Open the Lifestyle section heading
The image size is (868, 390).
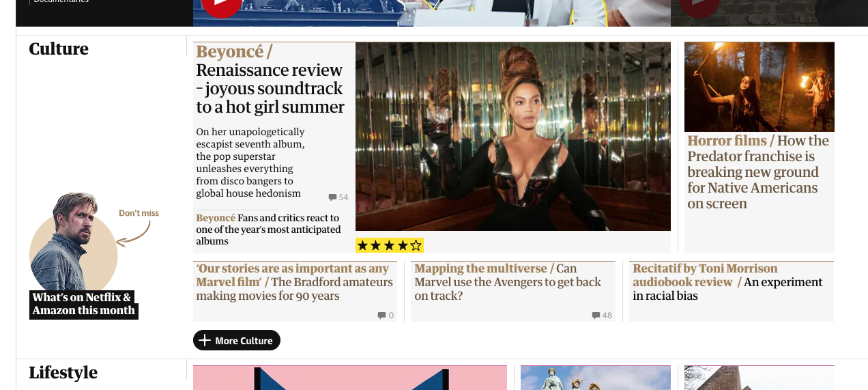point(63,372)
